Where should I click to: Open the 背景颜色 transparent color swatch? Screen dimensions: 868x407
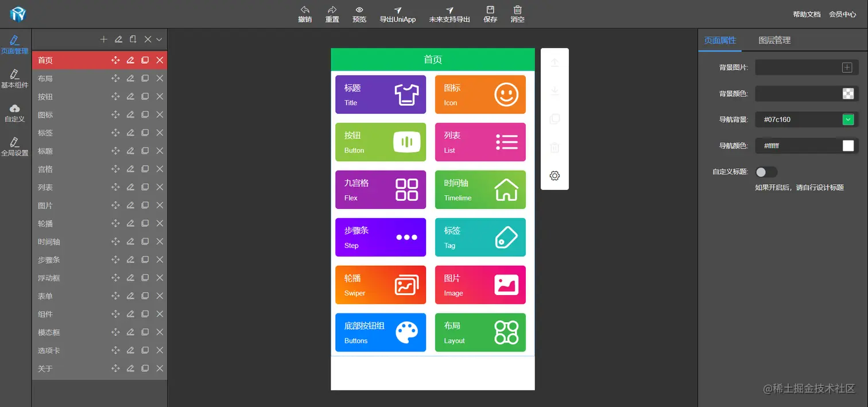[848, 94]
